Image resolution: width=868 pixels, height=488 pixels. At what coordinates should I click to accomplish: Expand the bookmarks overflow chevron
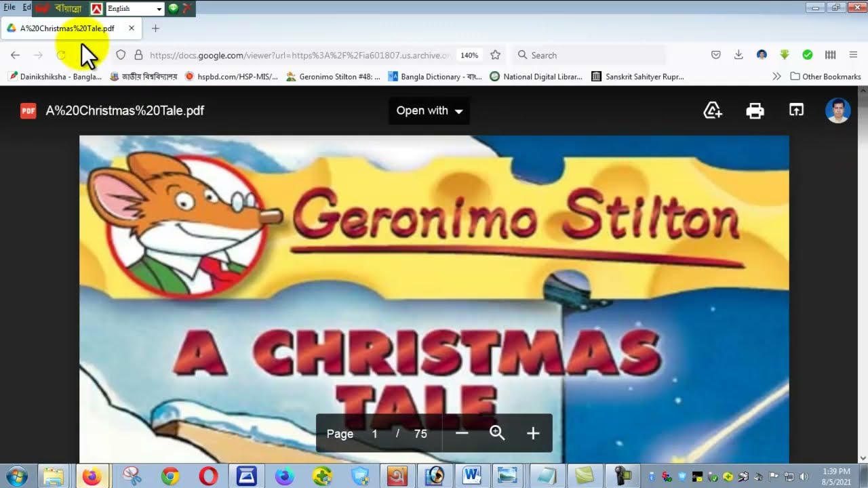click(776, 77)
